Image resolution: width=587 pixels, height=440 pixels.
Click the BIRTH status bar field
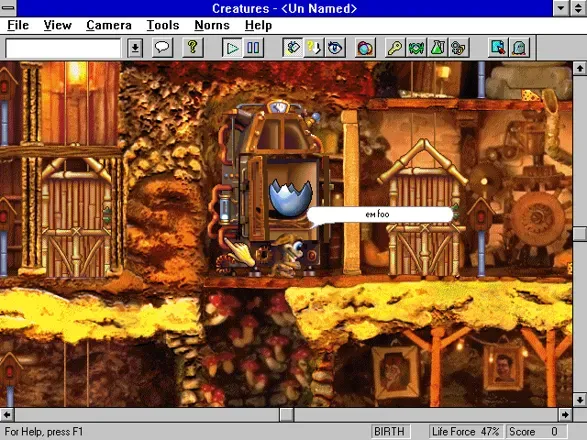pyautogui.click(x=390, y=431)
